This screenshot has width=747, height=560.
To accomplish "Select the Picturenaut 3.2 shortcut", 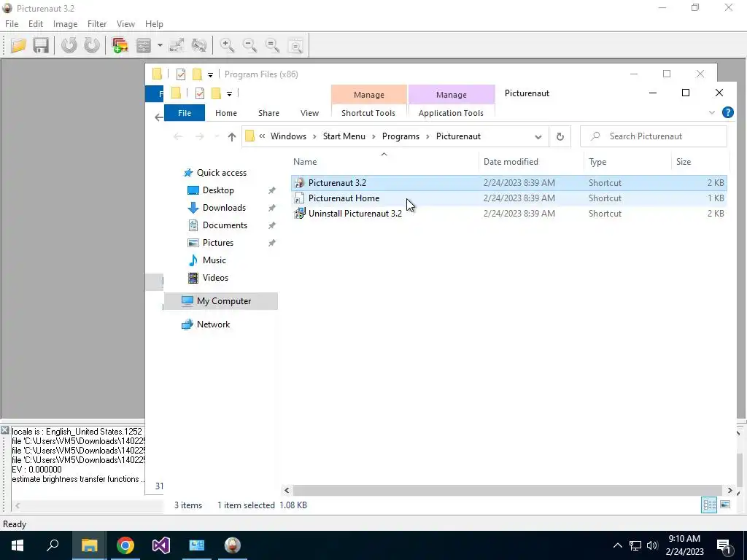I will 508,183.
